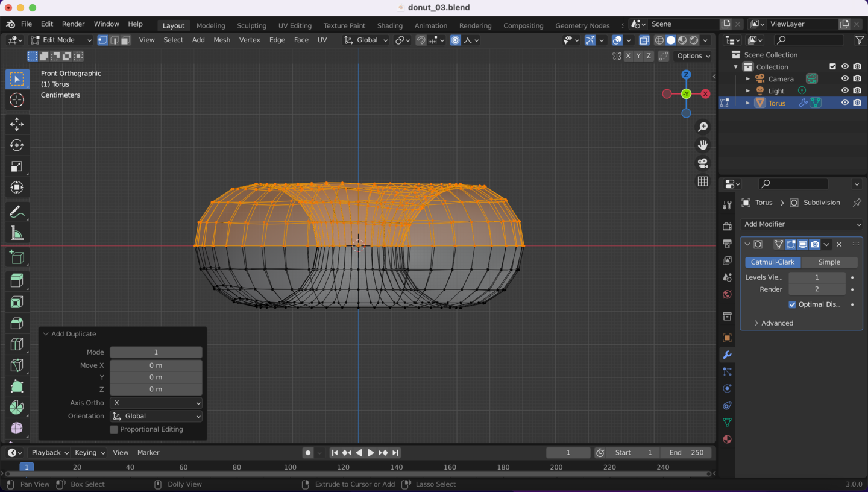Click the Add Cube tool
The image size is (868, 492).
coord(17,258)
